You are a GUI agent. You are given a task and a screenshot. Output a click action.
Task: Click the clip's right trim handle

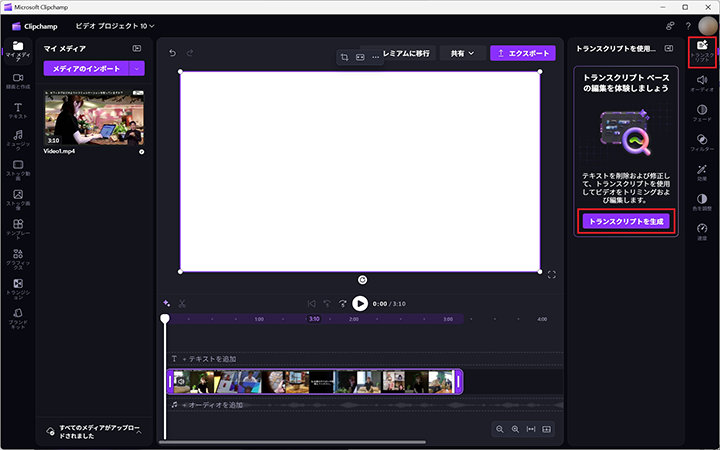click(458, 382)
